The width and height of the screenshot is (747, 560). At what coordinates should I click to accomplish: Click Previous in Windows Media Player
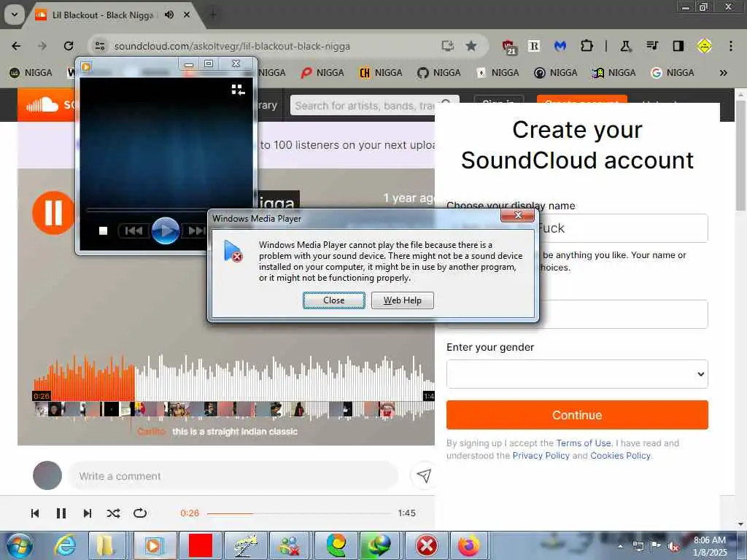(133, 231)
